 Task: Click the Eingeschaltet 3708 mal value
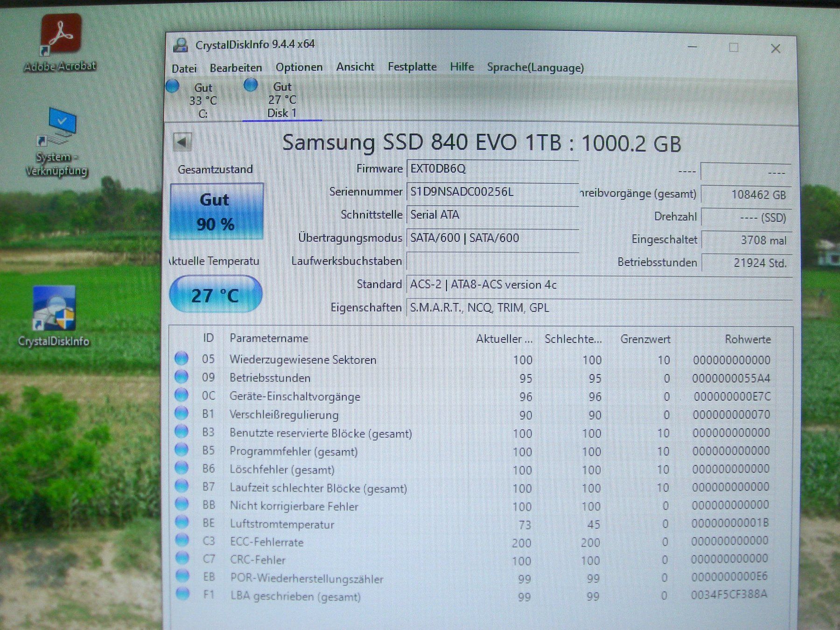[x=747, y=240]
